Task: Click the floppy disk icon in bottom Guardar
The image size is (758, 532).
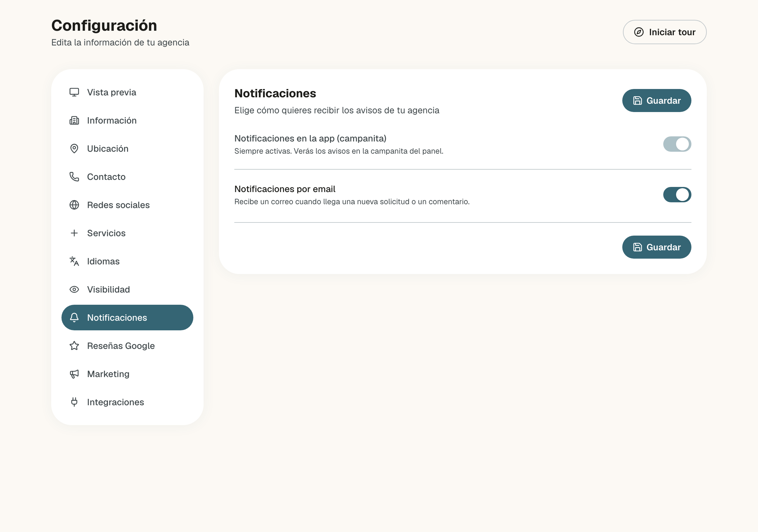Action: pyautogui.click(x=638, y=247)
